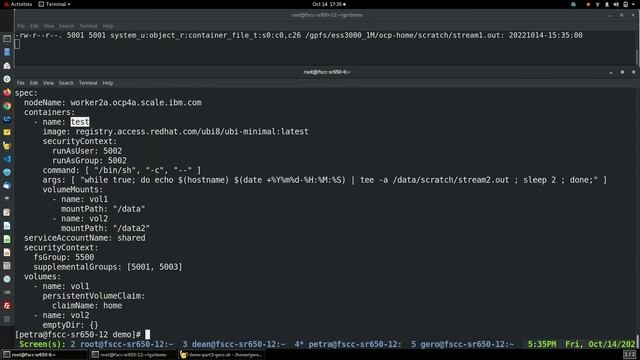Open Terminal menu in root@fscc-sr650-6 terminal
Image resolution: width=640 pixels, height=360 pixels.
[88, 83]
